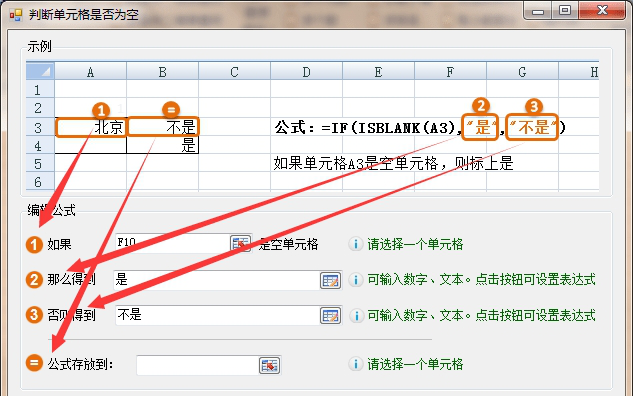Viewport: 633px width, 411px height.
Task: Minimize the 判断单元格是否为空 window
Action: tap(538, 11)
